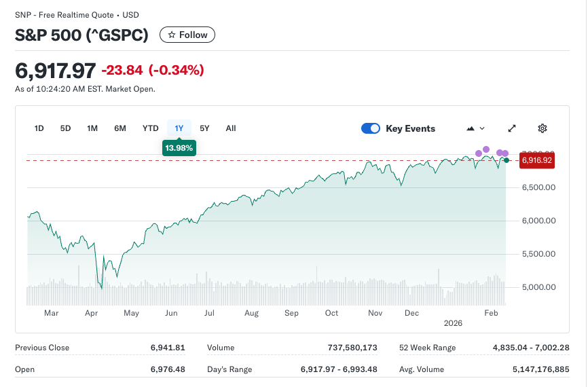Expand the chart to full screen
Screen dimensions: 588x387
pos(513,128)
